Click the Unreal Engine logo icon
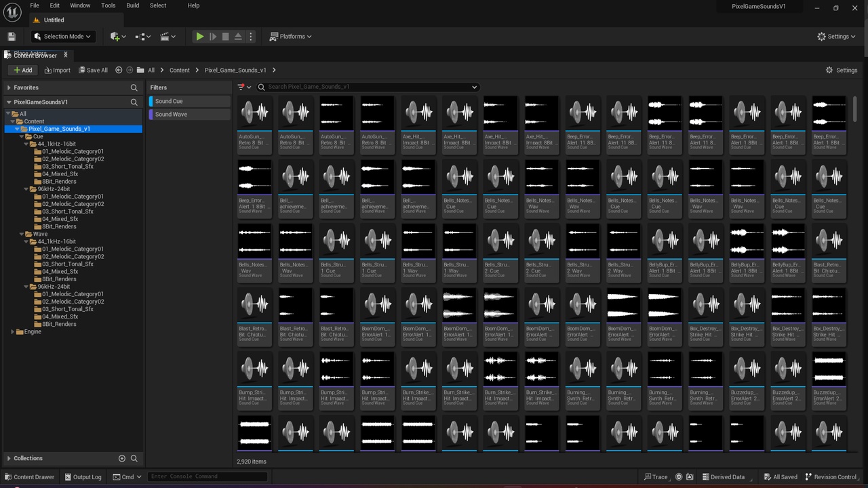 [x=12, y=14]
